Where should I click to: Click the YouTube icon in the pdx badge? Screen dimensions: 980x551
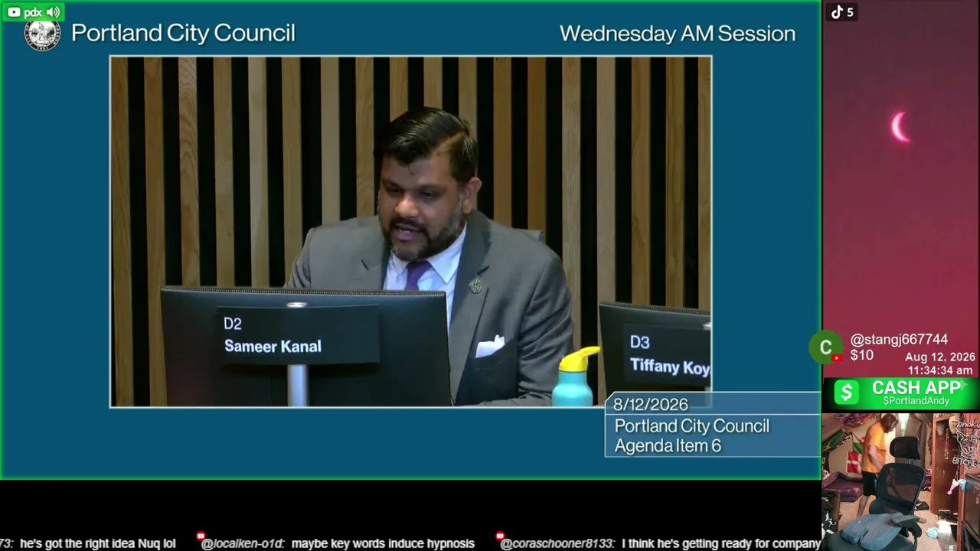pyautogui.click(x=14, y=12)
